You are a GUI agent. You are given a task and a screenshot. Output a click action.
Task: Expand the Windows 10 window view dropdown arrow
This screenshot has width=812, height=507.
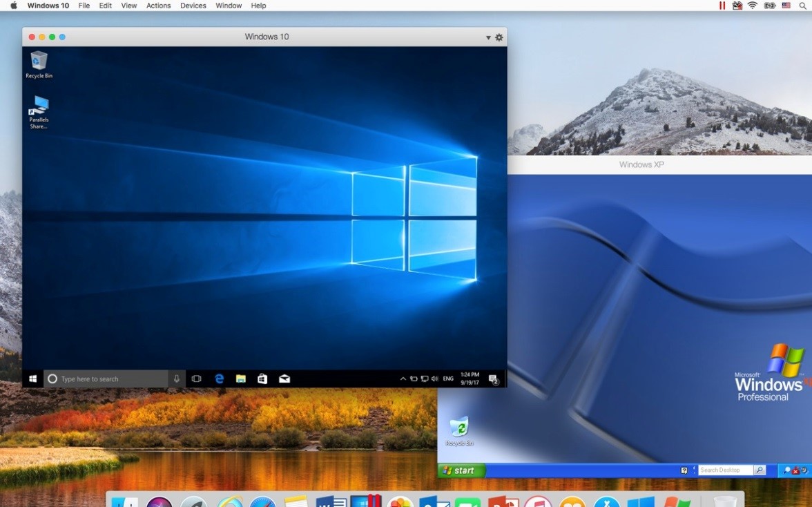[487, 37]
